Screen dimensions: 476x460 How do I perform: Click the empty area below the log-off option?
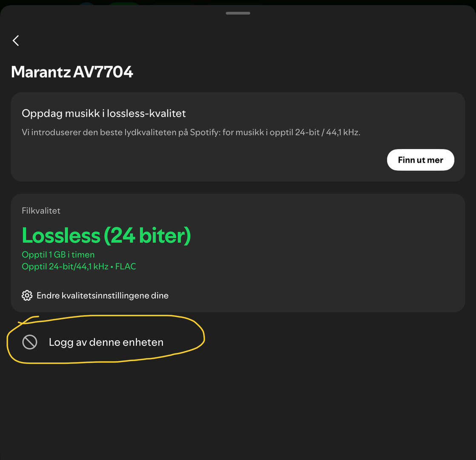tap(238, 409)
